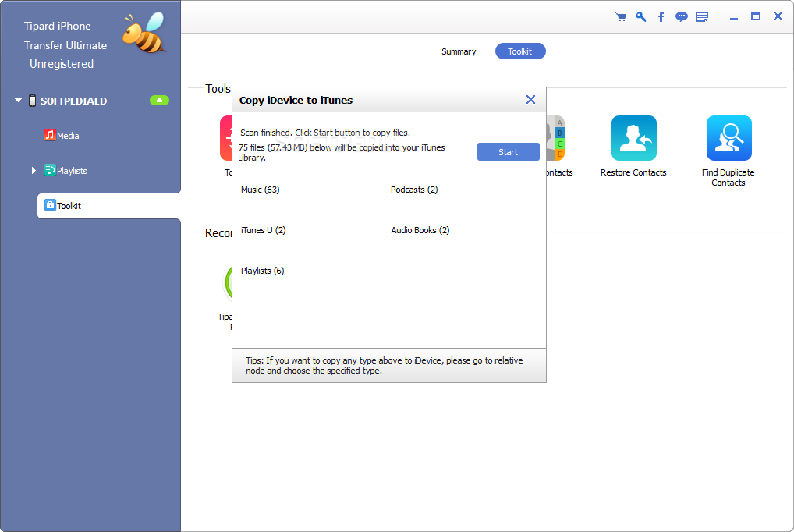
Task: Select the Toolkit tab at the top
Action: pyautogui.click(x=520, y=51)
